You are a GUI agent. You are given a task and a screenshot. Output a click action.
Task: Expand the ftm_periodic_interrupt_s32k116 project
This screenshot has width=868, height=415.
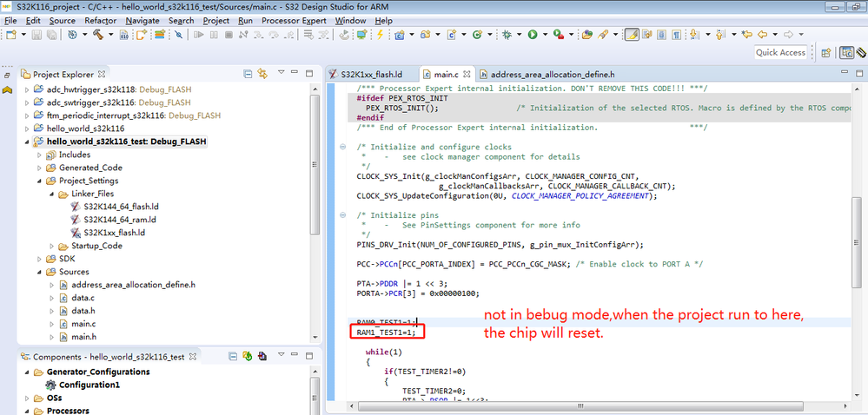click(28, 115)
